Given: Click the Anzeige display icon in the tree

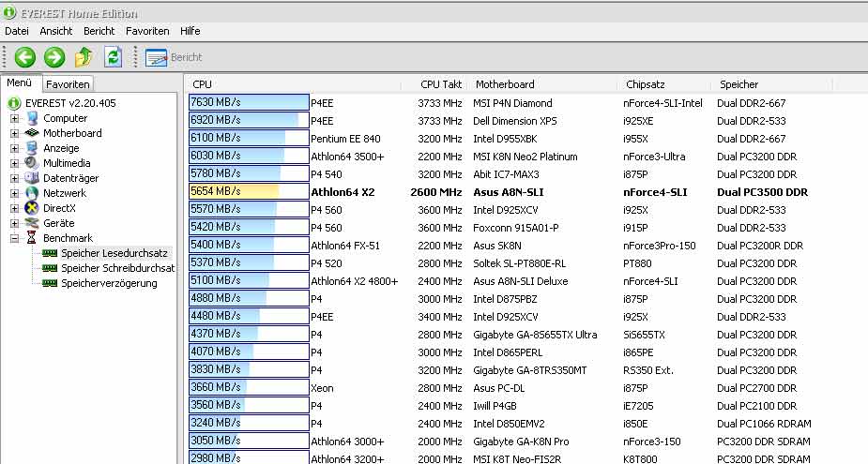Looking at the screenshot, I should pos(33,148).
